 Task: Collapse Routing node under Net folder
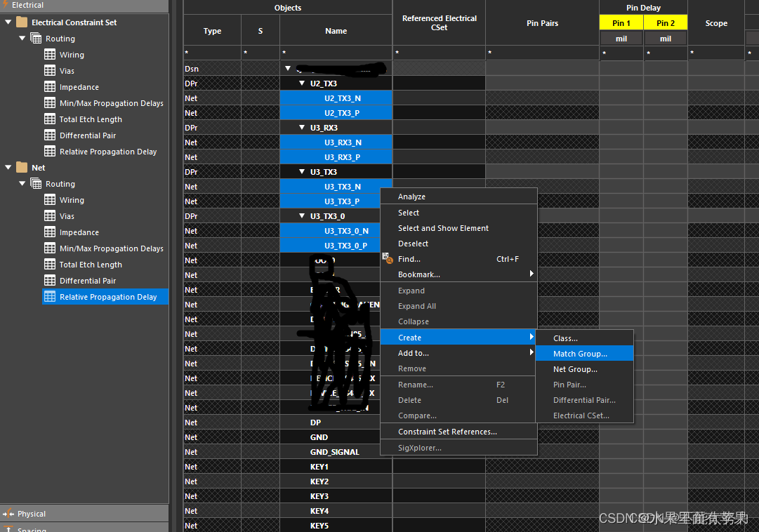tap(22, 184)
